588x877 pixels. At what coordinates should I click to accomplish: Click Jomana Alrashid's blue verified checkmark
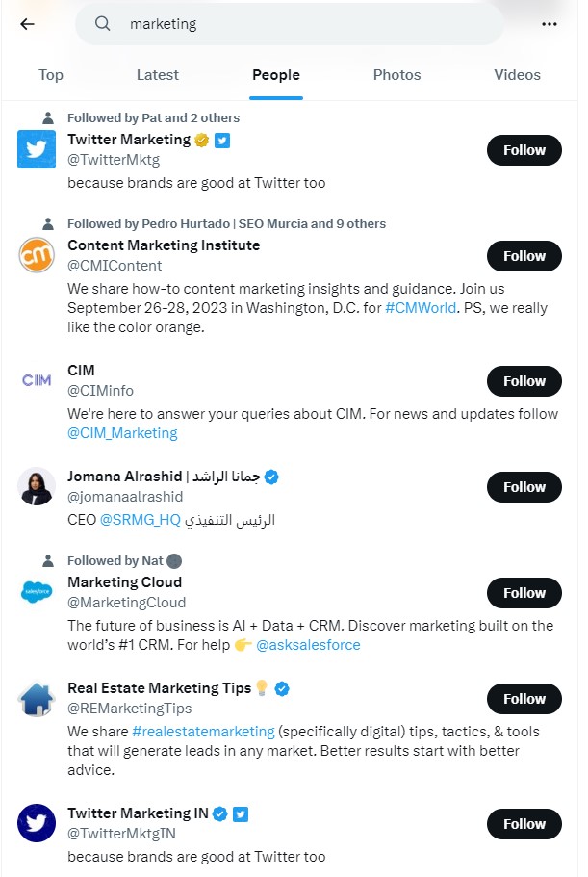coord(270,476)
